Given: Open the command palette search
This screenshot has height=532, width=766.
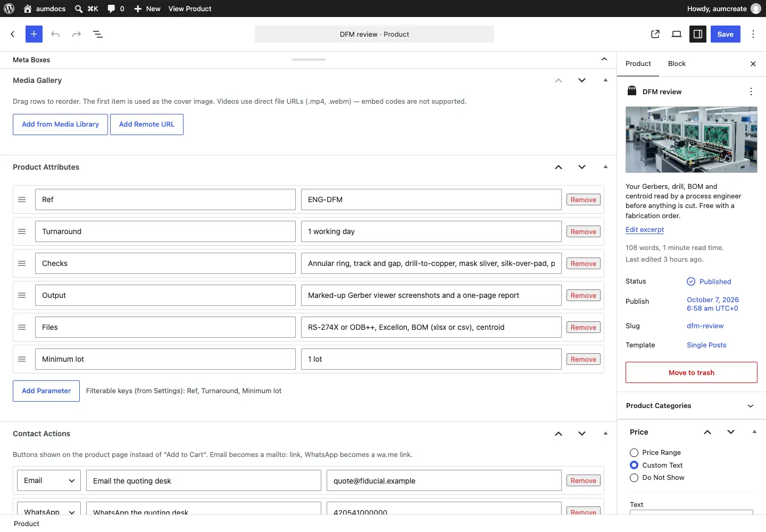Looking at the screenshot, I should 87,9.
